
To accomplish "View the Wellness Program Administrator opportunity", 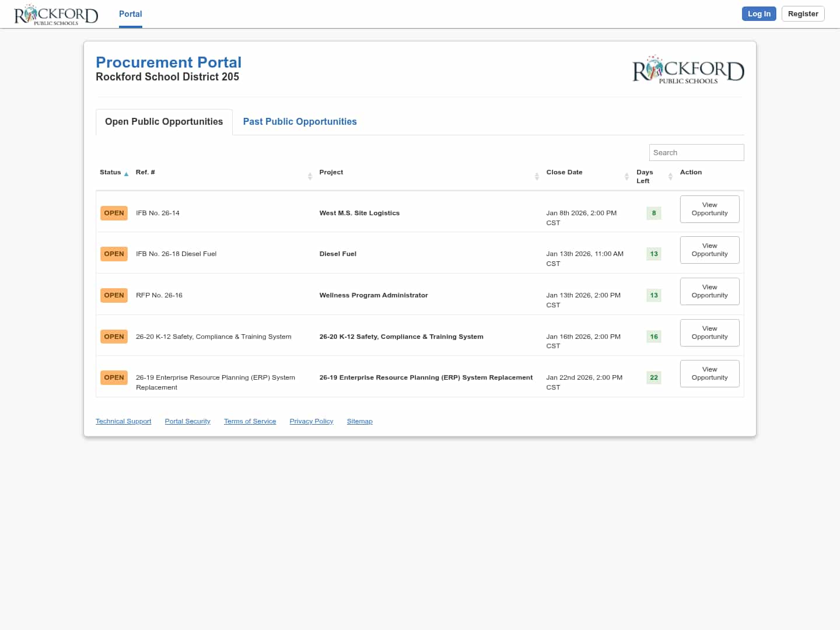I will point(709,291).
